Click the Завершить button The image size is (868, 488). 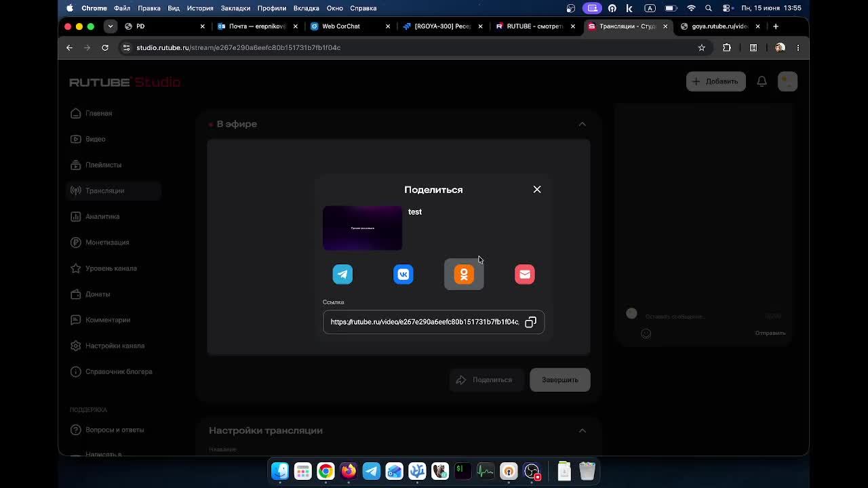click(560, 380)
